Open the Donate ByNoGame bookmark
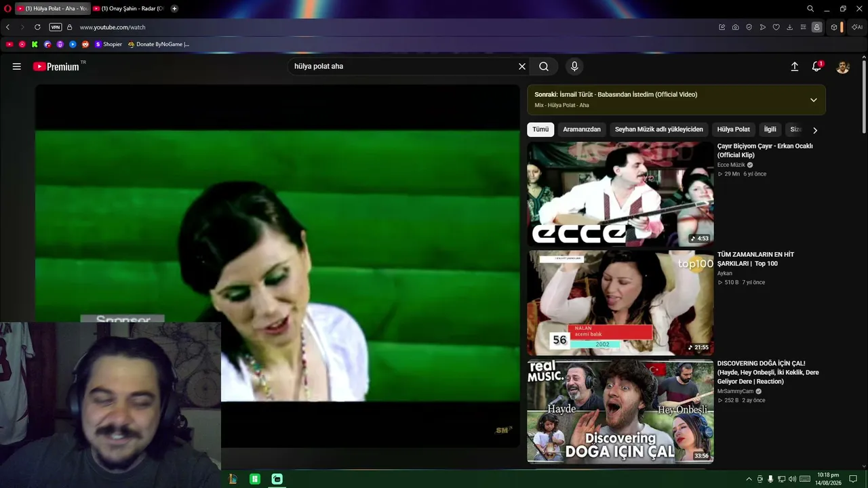 [x=159, y=44]
